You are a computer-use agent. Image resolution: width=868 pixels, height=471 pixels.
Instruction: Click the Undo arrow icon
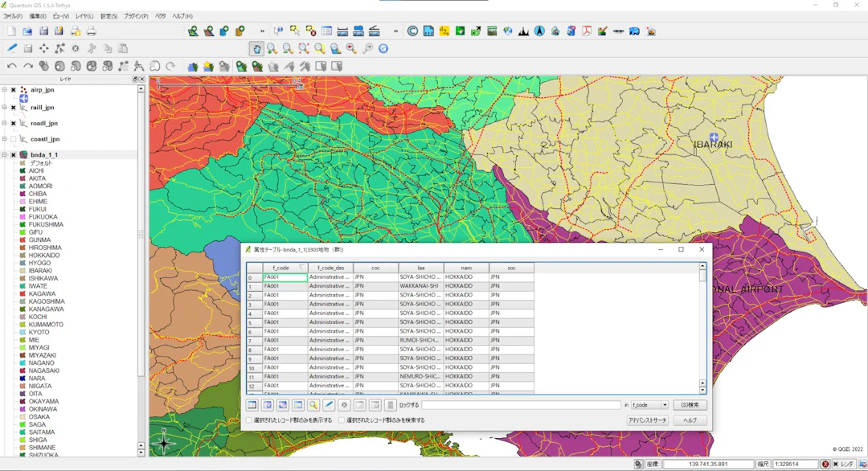click(11, 67)
